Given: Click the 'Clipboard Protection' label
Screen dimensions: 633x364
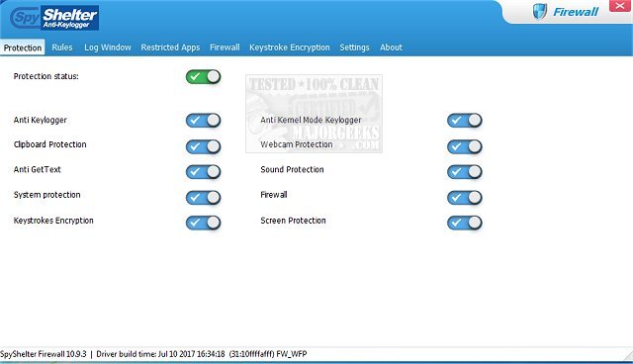Looking at the screenshot, I should coord(50,144).
